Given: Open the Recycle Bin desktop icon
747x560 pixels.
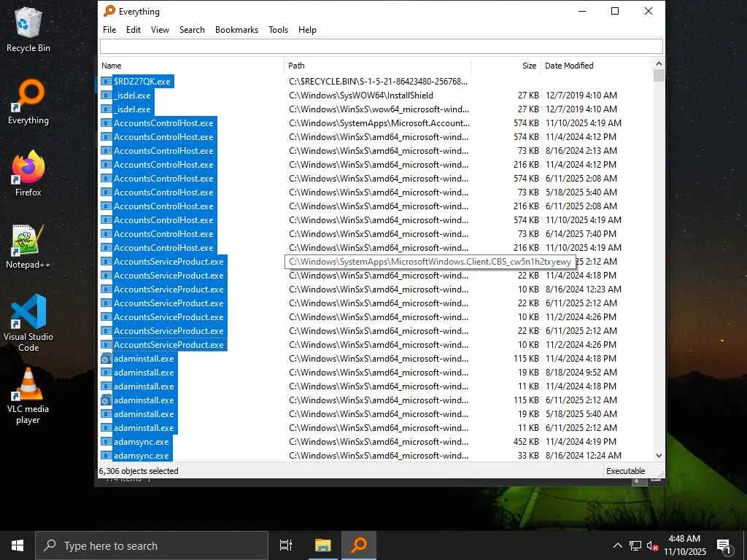Looking at the screenshot, I should [x=28, y=29].
